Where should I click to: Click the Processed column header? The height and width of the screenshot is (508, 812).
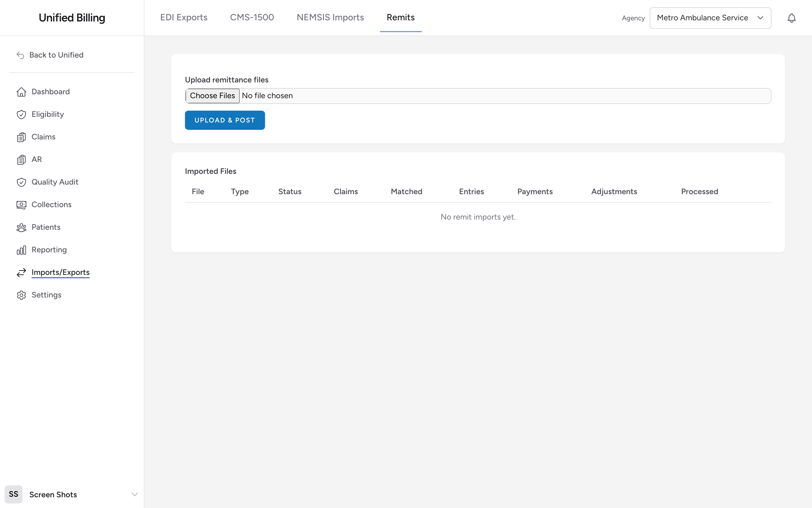click(x=699, y=192)
